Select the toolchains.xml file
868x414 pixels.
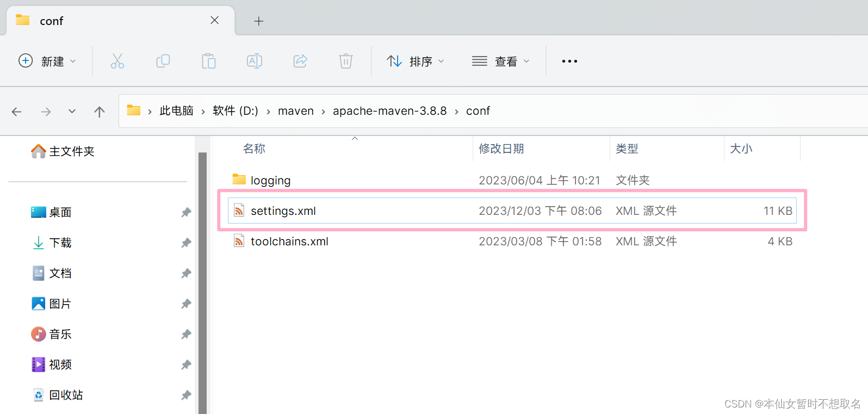[x=512, y=241]
